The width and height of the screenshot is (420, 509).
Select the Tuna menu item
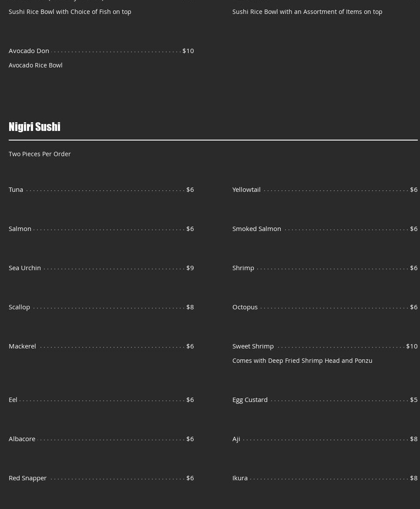[x=16, y=189]
